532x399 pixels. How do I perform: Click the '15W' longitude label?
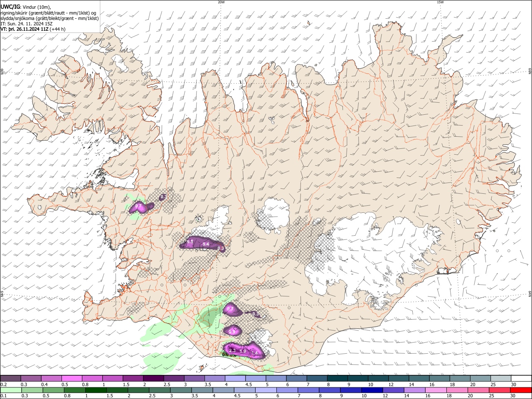[x=441, y=2]
